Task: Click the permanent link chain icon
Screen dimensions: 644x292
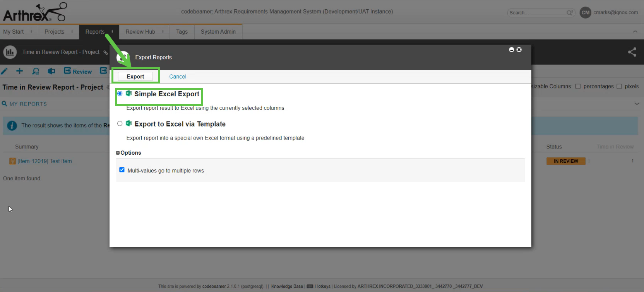Action: pyautogui.click(x=105, y=53)
